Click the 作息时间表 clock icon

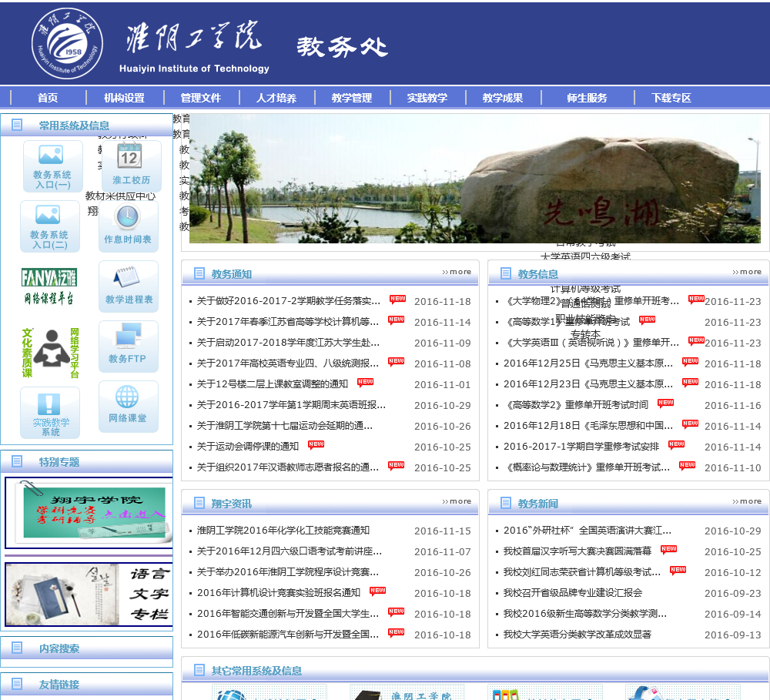click(x=128, y=226)
